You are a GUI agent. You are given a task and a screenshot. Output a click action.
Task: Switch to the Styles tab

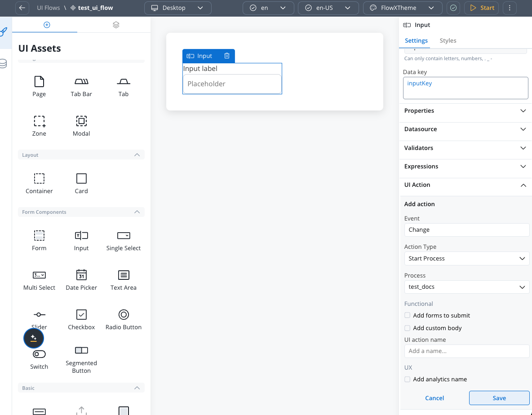click(x=448, y=40)
